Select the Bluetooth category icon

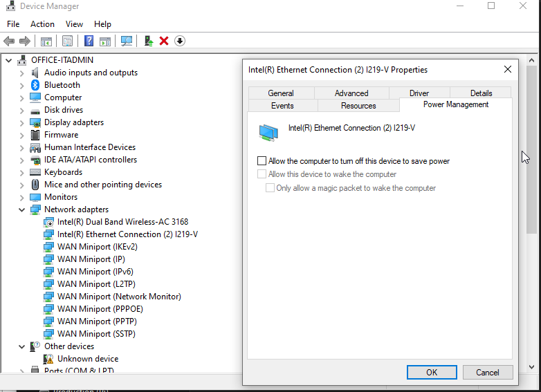click(35, 85)
